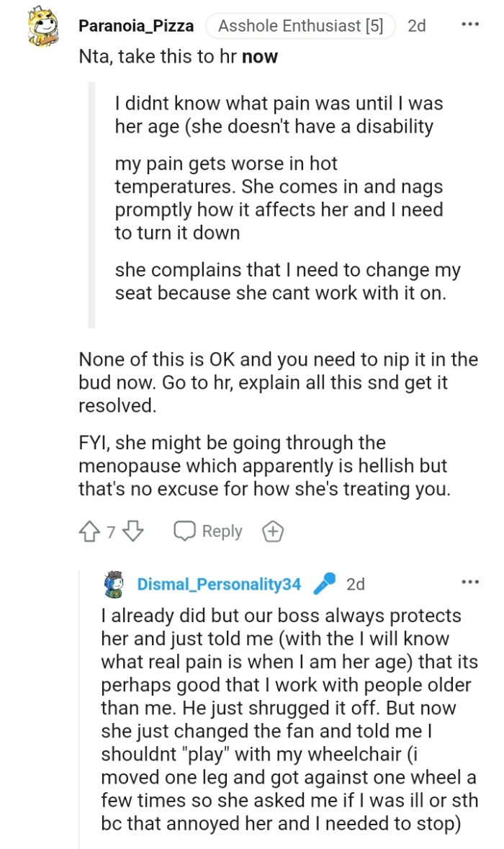The image size is (504, 849).
Task: Expand the three-dot options near the top comment
Action: tap(472, 24)
